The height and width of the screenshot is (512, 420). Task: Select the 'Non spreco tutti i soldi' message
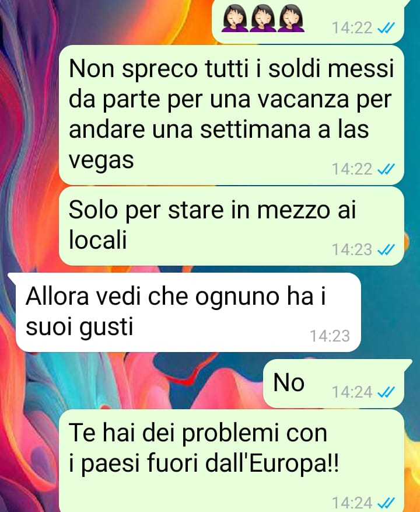pyautogui.click(x=232, y=115)
